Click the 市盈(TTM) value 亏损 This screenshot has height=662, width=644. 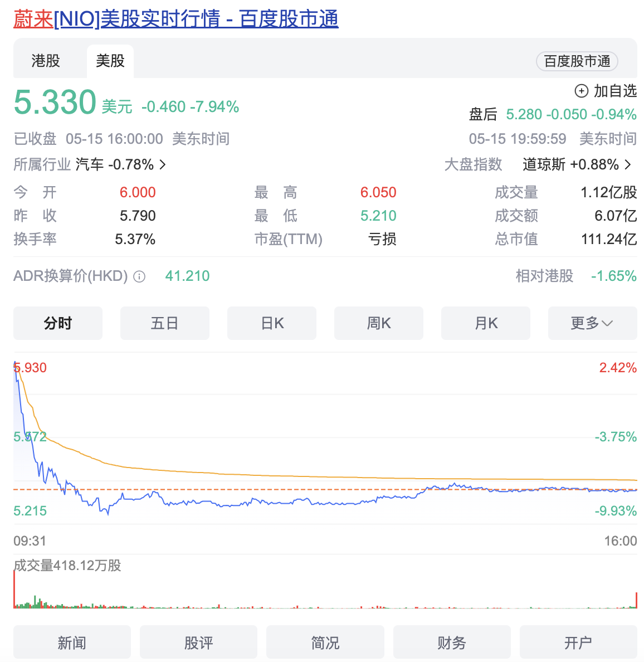tap(382, 240)
